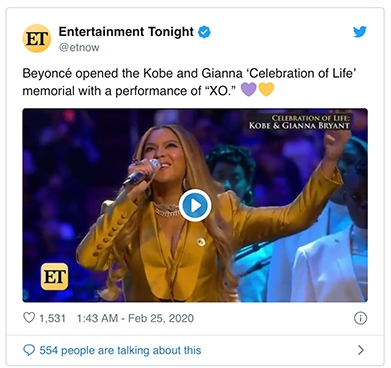Open the @etnow handle

tap(79, 47)
